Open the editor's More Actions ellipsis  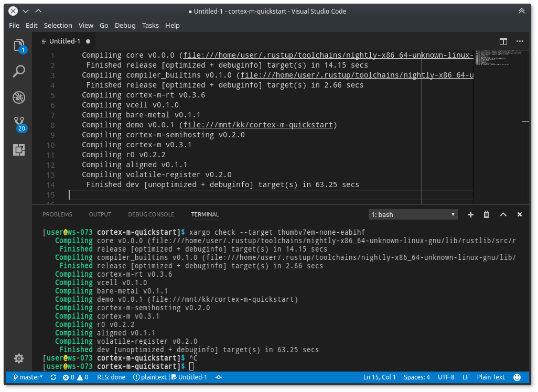point(520,41)
